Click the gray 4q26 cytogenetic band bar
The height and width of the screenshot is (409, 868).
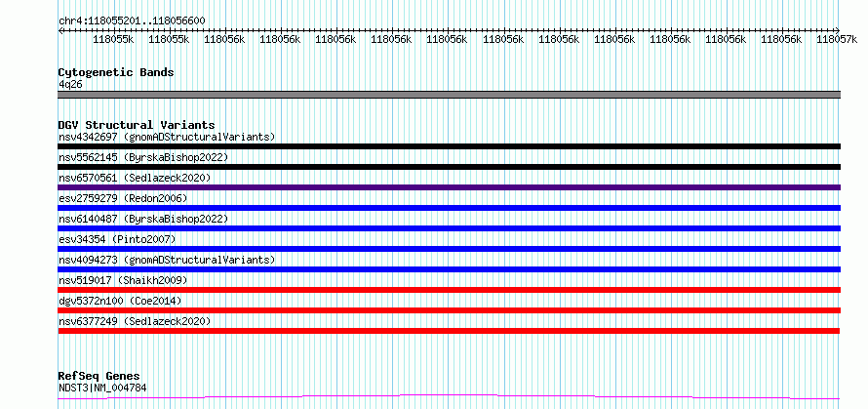click(449, 95)
